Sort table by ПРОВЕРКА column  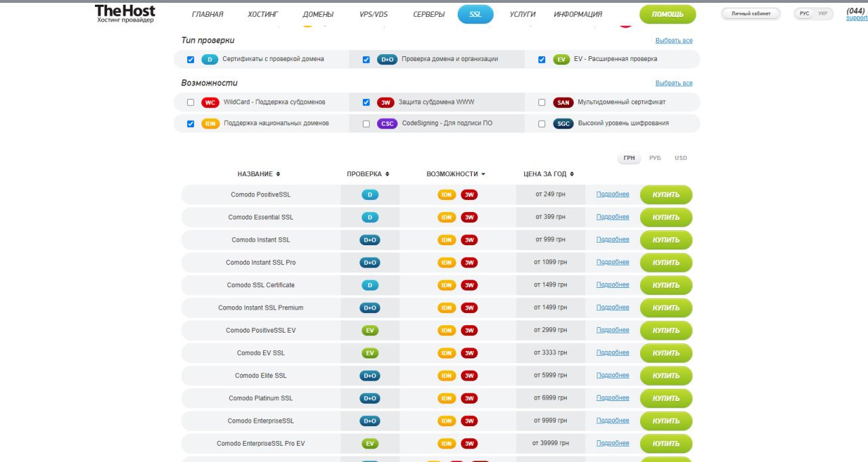(368, 174)
